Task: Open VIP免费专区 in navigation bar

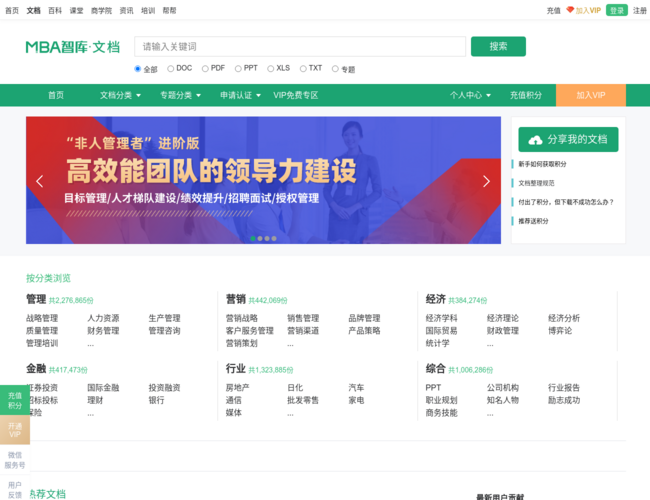Action: coord(296,95)
